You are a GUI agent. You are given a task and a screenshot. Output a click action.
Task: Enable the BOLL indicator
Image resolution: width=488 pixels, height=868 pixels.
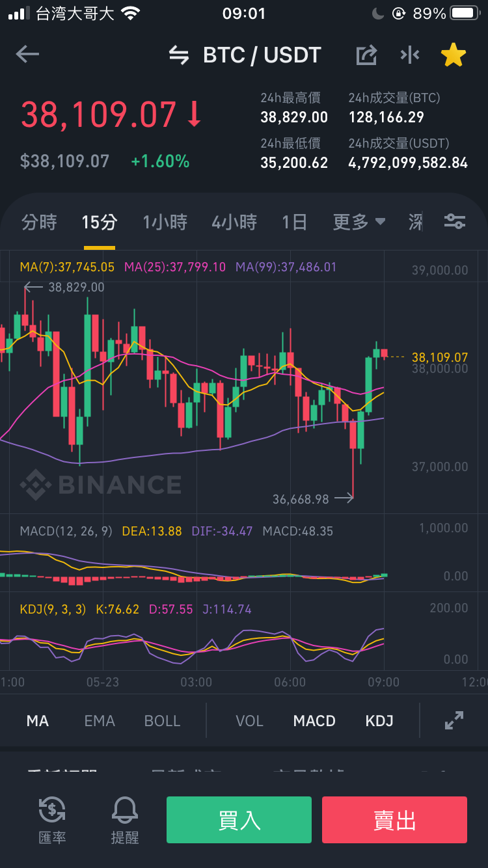click(162, 721)
